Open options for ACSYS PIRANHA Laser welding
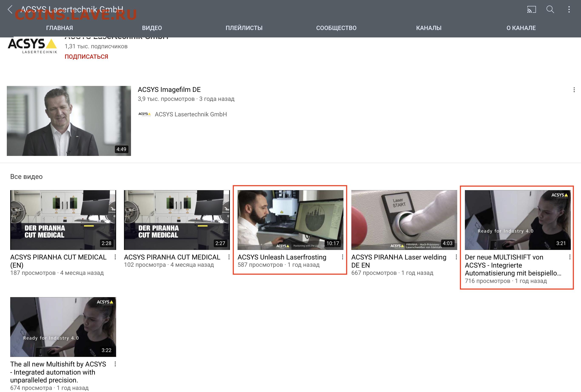The height and width of the screenshot is (392, 581). [x=456, y=257]
